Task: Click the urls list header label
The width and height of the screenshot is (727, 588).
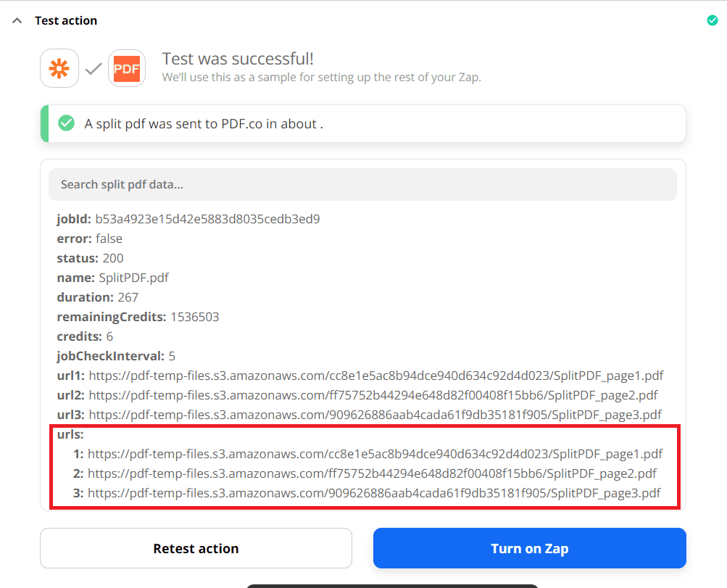Action: click(70, 434)
